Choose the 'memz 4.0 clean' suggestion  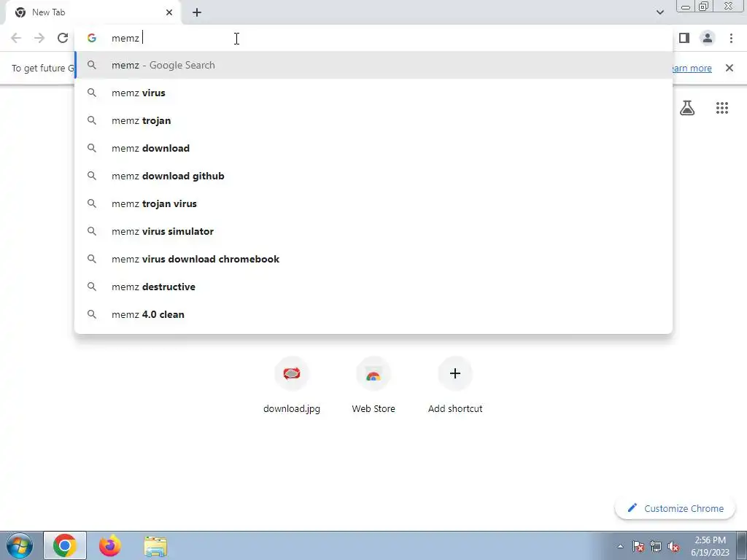click(x=373, y=314)
